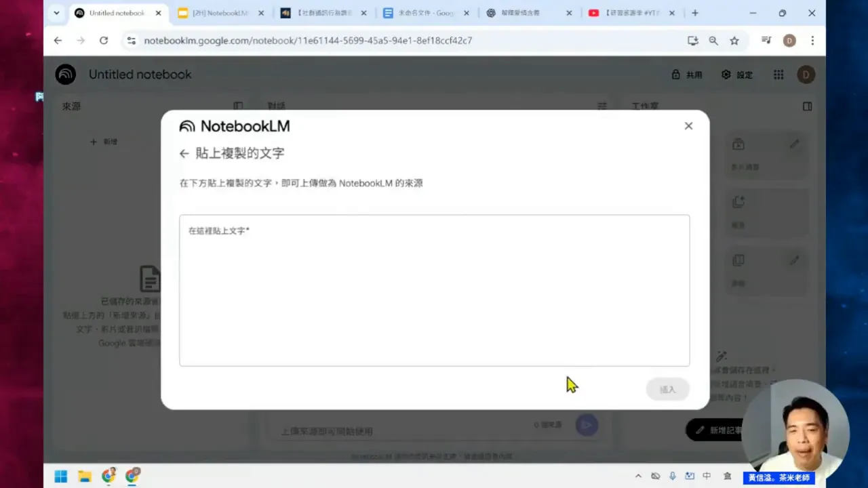Switch the 中 input method indicator
Image resolution: width=868 pixels, height=488 pixels.
(x=707, y=476)
